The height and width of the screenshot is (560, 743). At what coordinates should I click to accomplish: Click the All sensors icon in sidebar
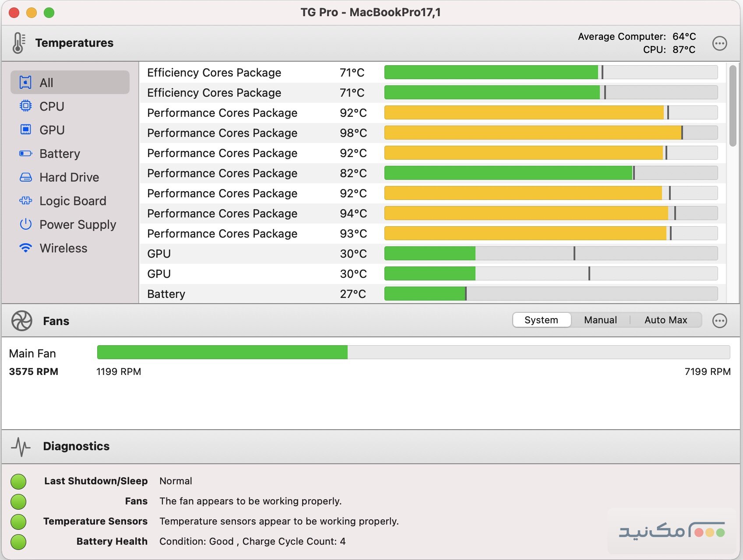pyautogui.click(x=26, y=82)
